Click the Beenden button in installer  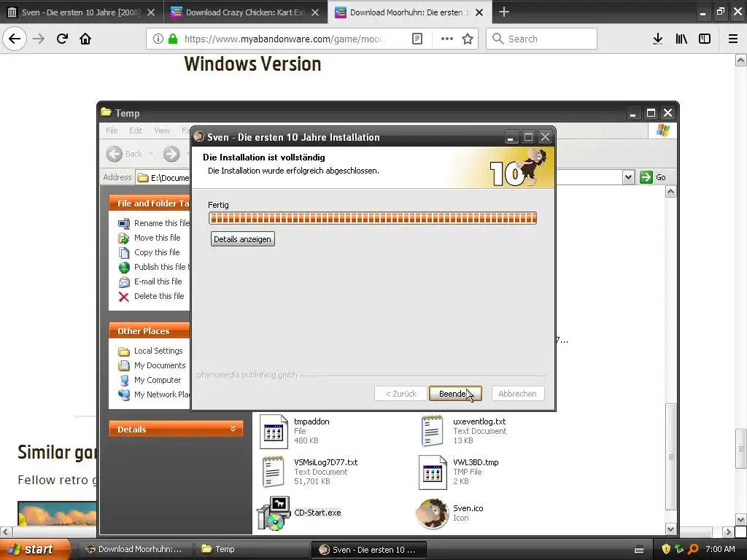(x=455, y=394)
